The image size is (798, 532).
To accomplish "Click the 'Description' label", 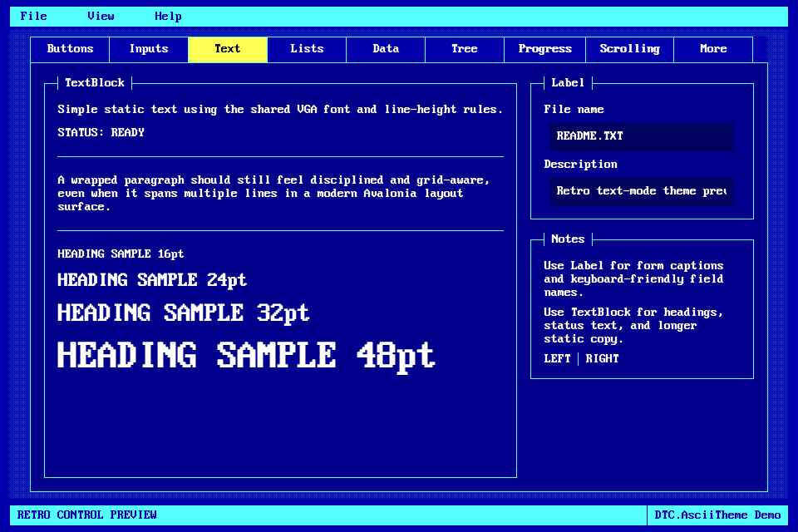I will click(x=580, y=165).
